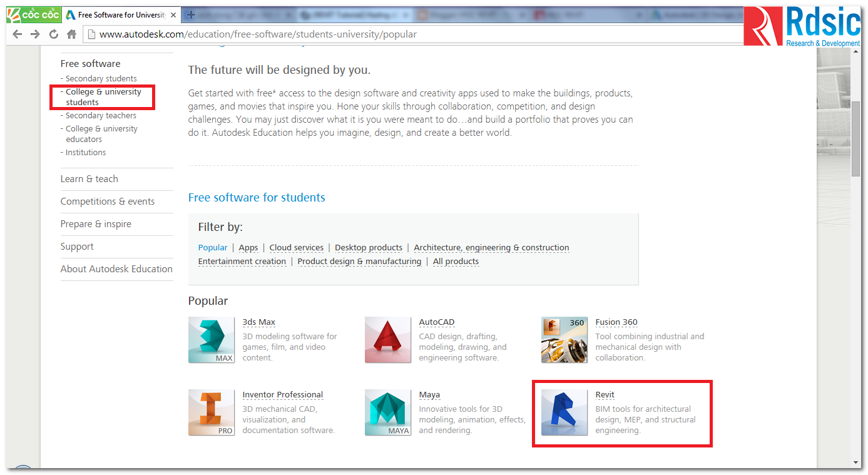Open the Secondary students sidebar link
This screenshot has height=475, width=868.
coord(101,78)
